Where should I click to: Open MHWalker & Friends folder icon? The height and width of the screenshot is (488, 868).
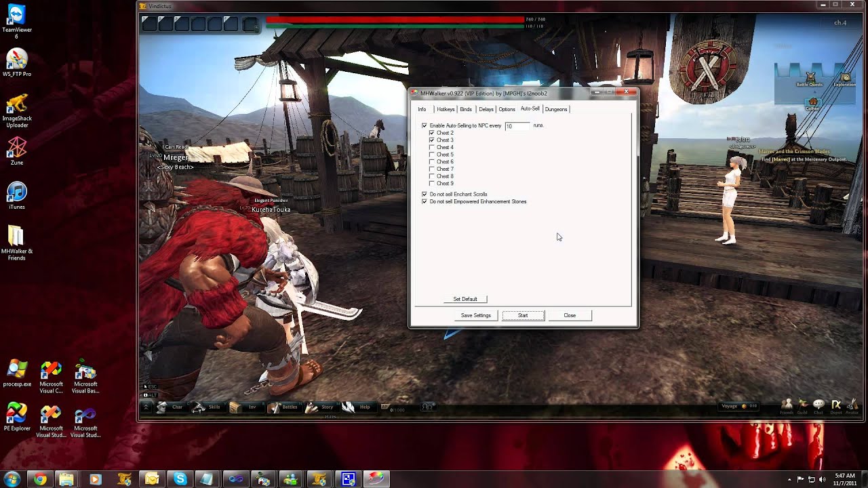[17, 243]
